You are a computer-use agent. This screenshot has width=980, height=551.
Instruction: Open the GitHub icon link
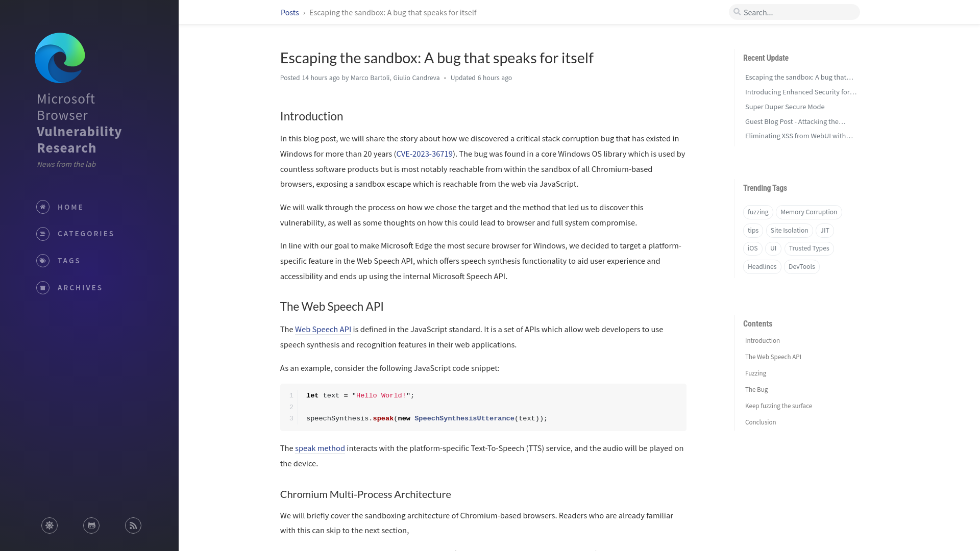coord(91,525)
